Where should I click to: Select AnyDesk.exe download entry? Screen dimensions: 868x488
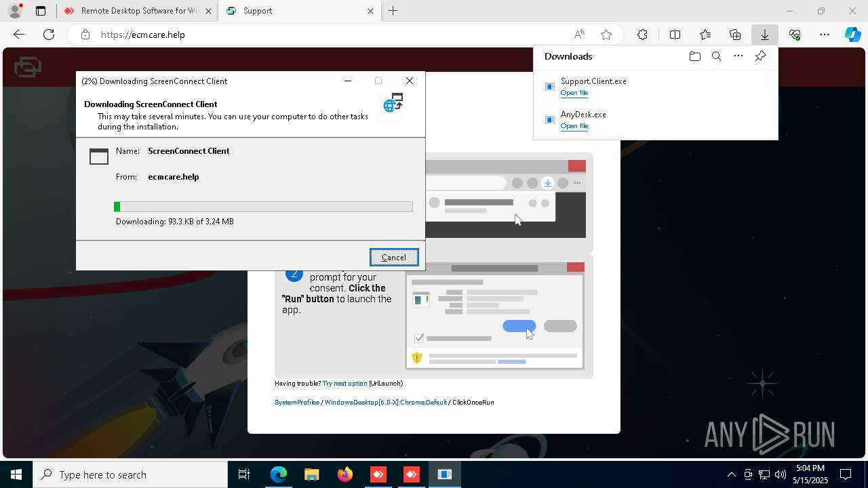655,120
